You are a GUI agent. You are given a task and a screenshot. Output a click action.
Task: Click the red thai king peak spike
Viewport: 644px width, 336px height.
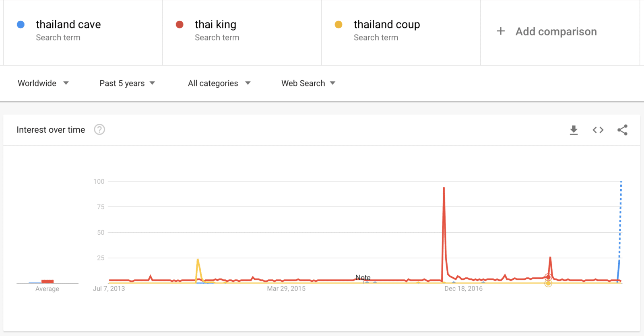tap(444, 188)
